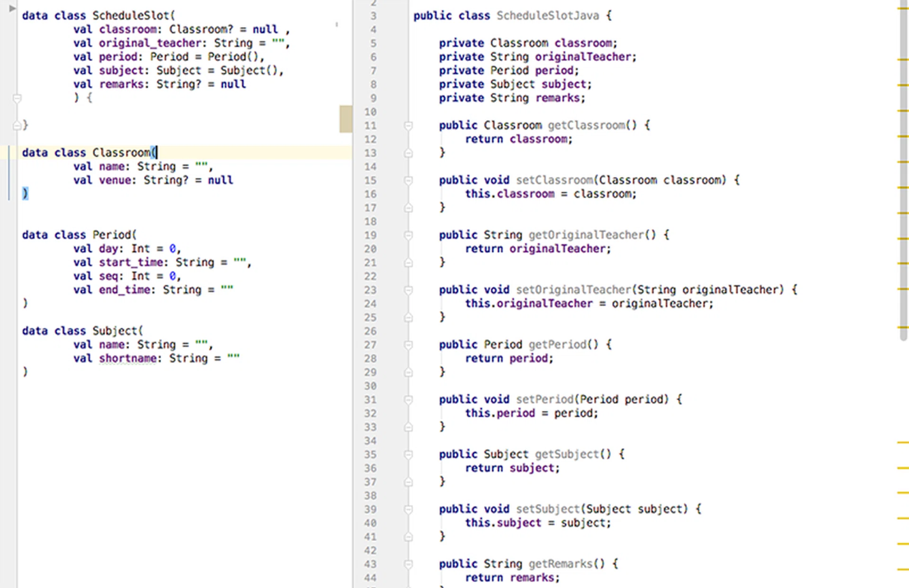This screenshot has height=588, width=909.
Task: Click fold end marker beside ScheduleSlot closing brace
Action: point(17,125)
